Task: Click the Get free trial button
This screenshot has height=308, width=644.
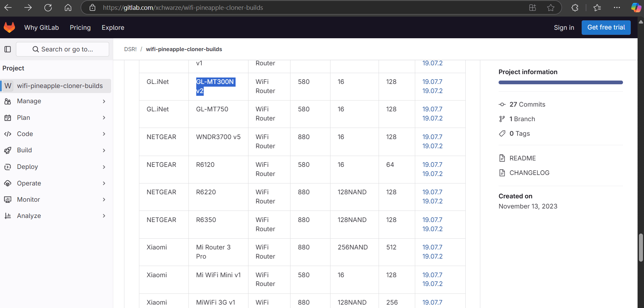Action: pos(606,27)
